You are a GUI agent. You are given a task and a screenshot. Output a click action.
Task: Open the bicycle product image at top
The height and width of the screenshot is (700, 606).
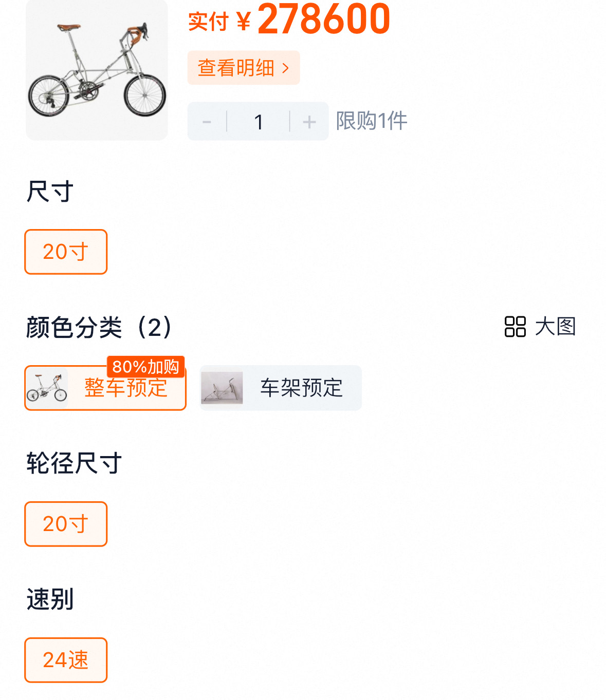tap(97, 69)
